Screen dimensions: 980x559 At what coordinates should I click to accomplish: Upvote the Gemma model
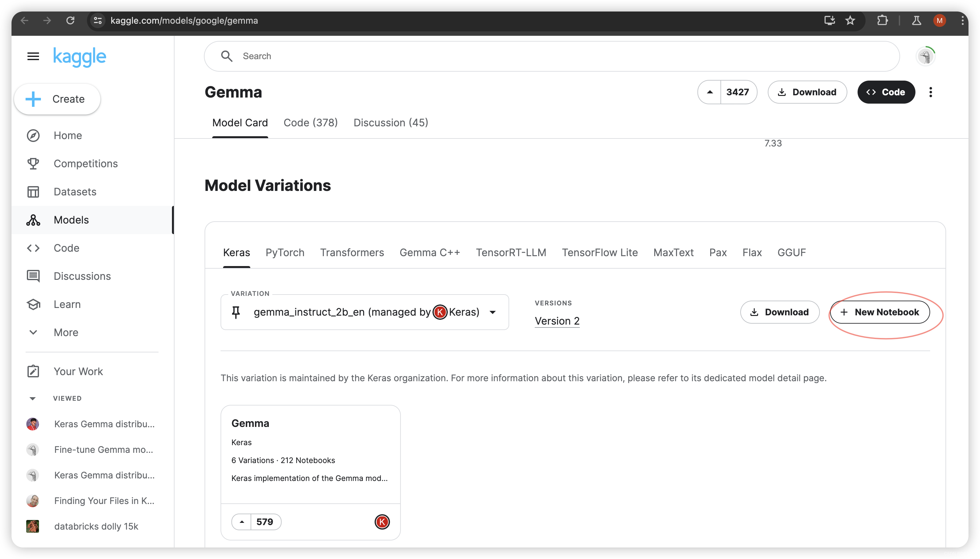coord(710,92)
